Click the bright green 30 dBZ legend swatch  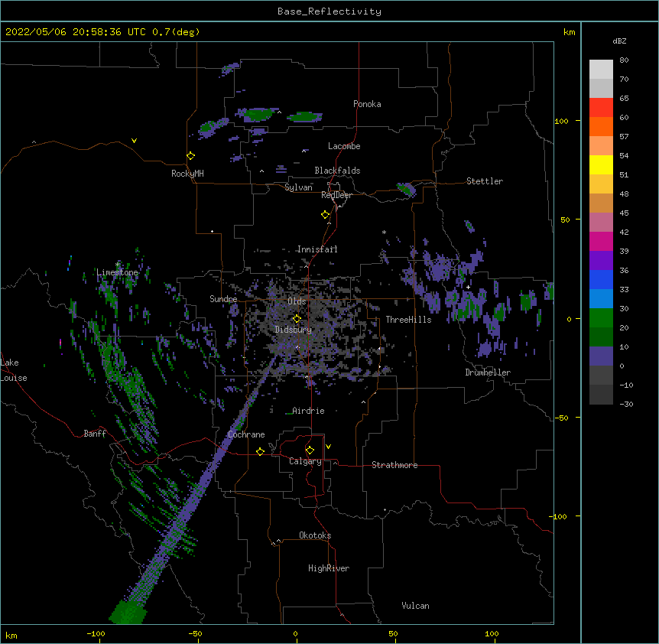(601, 318)
